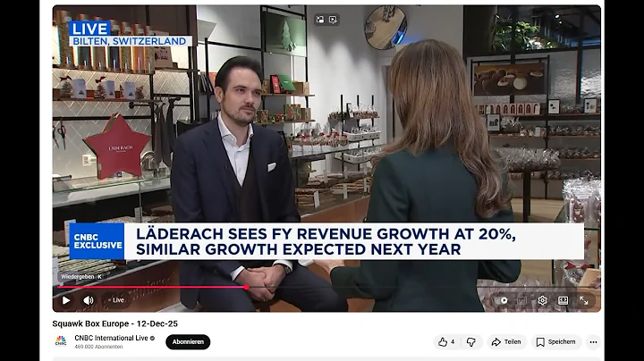
Task: Play the video with the play button
Action: 66,300
